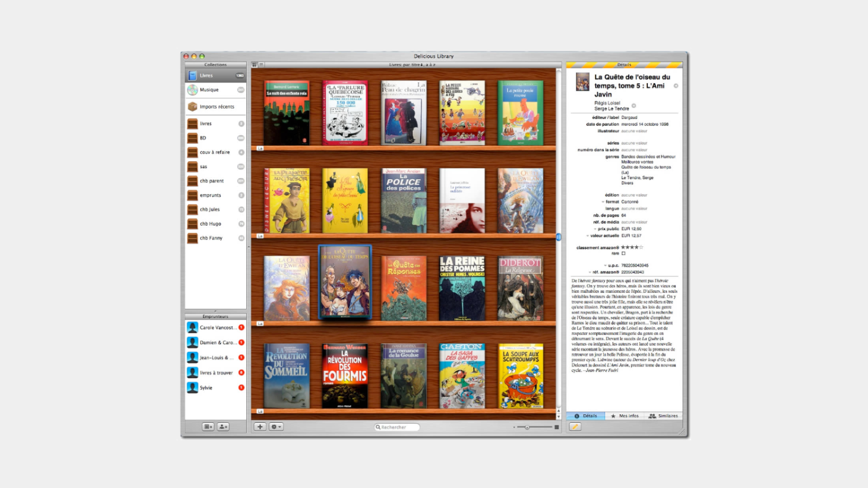The height and width of the screenshot is (488, 868).
Task: Click the large cover size icon
Action: (557, 427)
